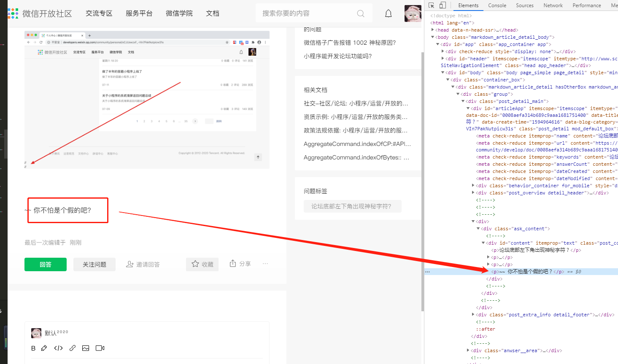Open the 服务平台 menu
The height and width of the screenshot is (364, 618).
[139, 13]
